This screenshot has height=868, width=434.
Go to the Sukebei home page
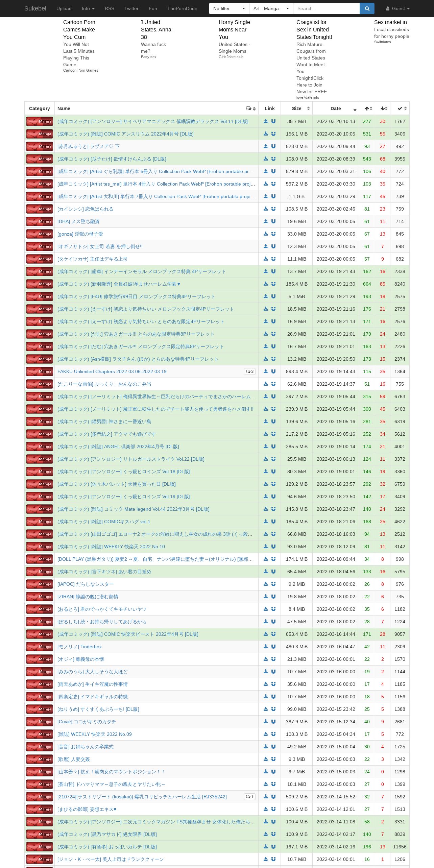coord(35,8)
